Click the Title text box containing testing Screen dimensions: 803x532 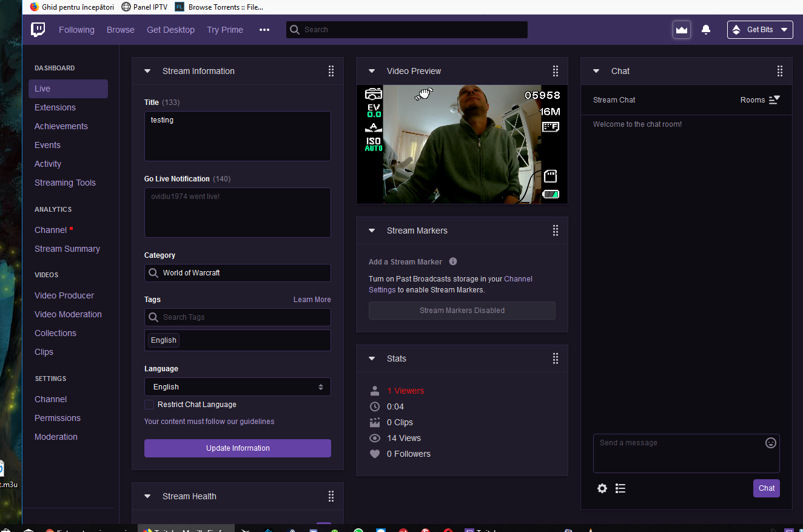(238, 136)
